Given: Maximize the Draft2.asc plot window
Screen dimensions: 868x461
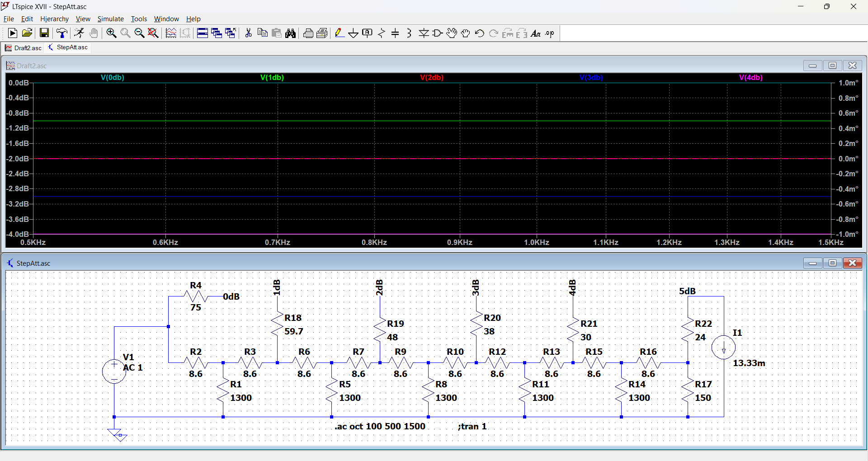Looking at the screenshot, I should point(832,66).
